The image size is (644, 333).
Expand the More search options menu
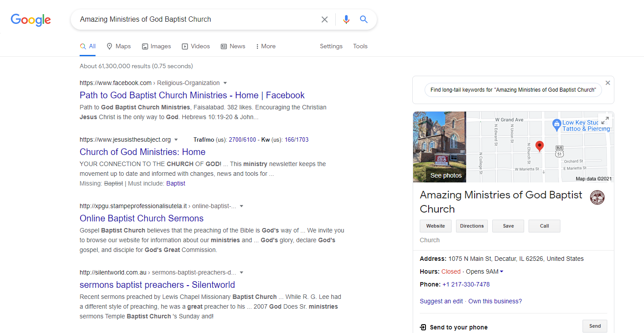[x=265, y=46]
